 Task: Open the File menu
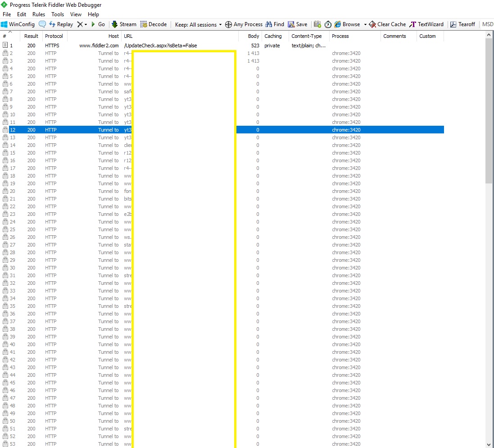pyautogui.click(x=7, y=14)
